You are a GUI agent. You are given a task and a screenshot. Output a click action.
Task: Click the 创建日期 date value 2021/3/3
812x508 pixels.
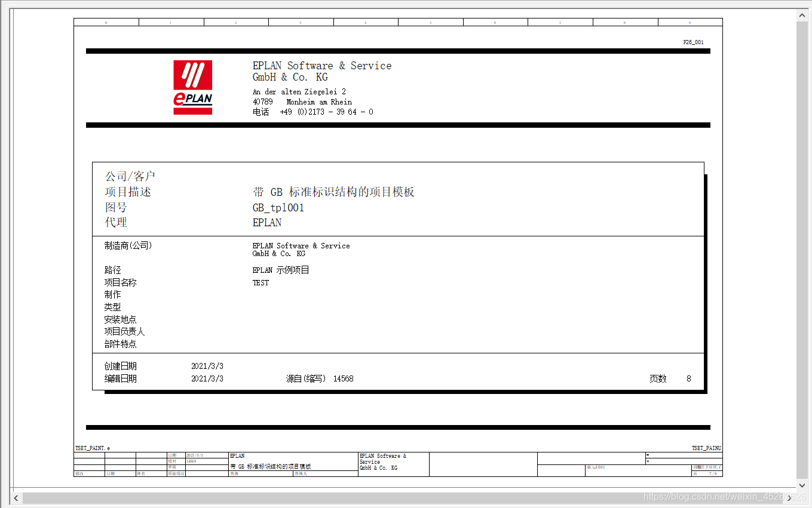(207, 366)
